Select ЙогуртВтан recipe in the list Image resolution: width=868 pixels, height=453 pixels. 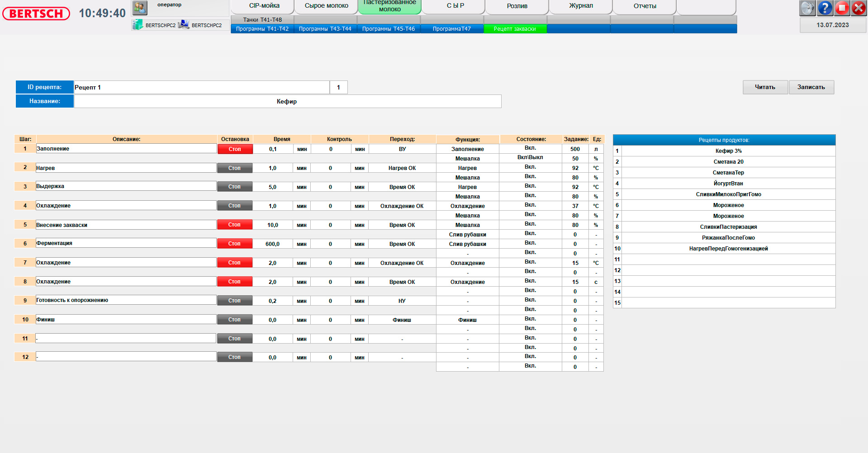(x=728, y=184)
